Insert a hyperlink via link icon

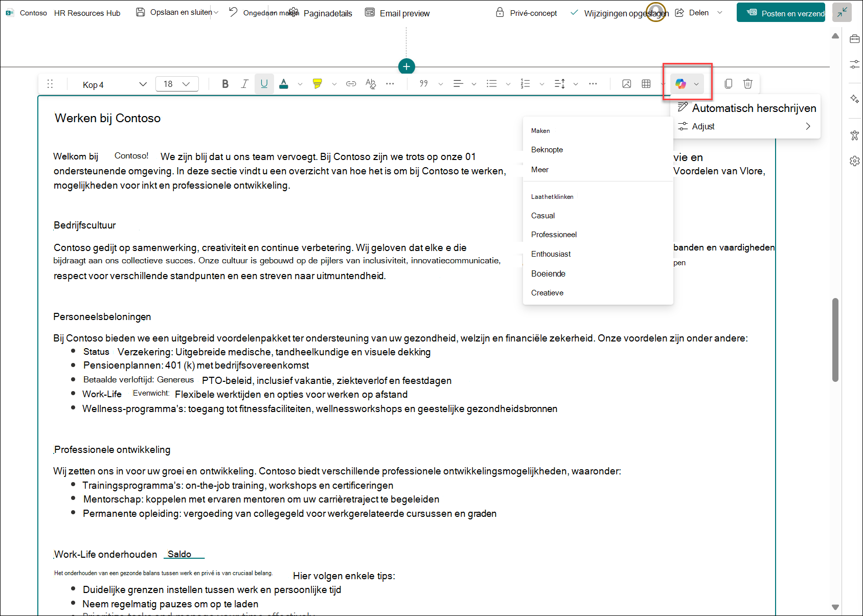click(x=351, y=84)
